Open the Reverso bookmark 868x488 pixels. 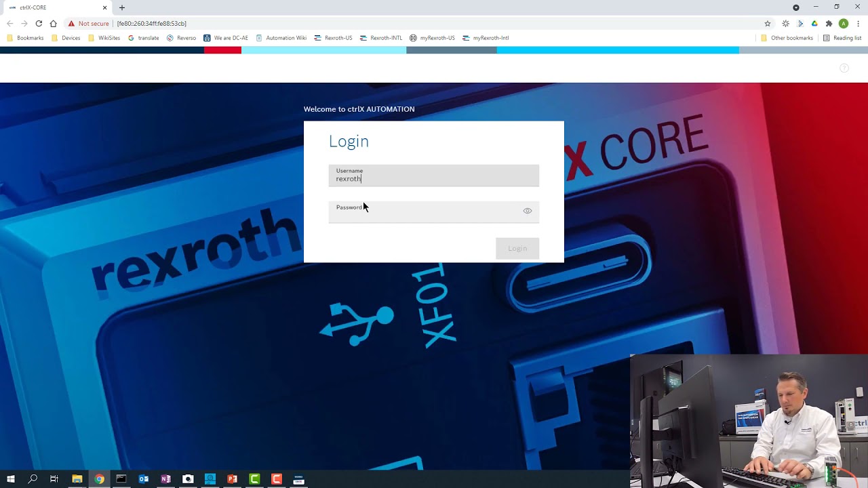(181, 38)
